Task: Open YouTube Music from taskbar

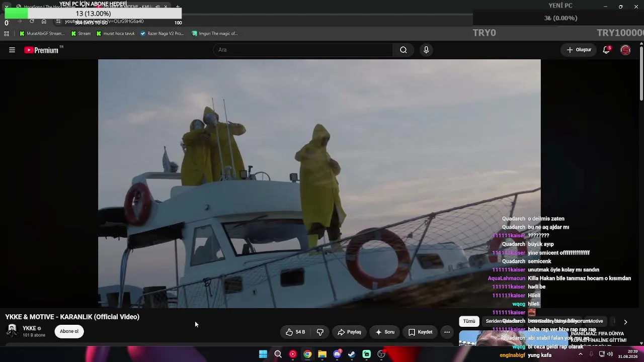Action: tap(293, 354)
